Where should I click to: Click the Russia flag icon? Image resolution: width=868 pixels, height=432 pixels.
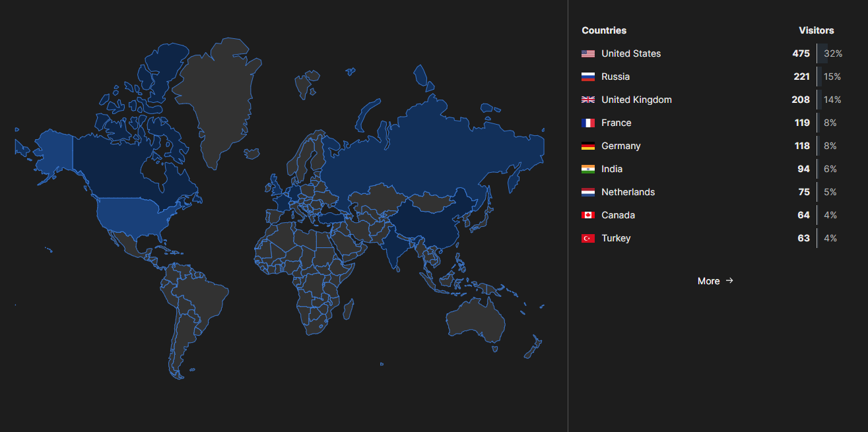point(587,77)
